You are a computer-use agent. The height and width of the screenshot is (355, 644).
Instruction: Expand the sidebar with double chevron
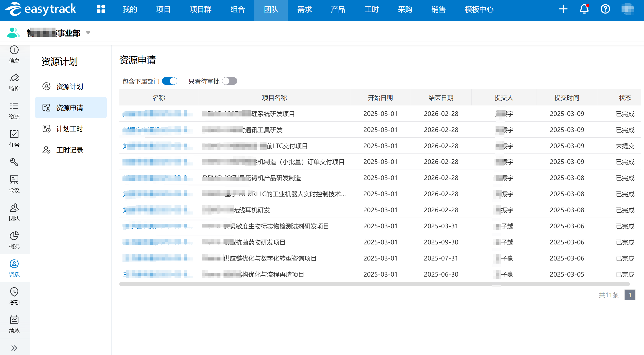(14, 348)
